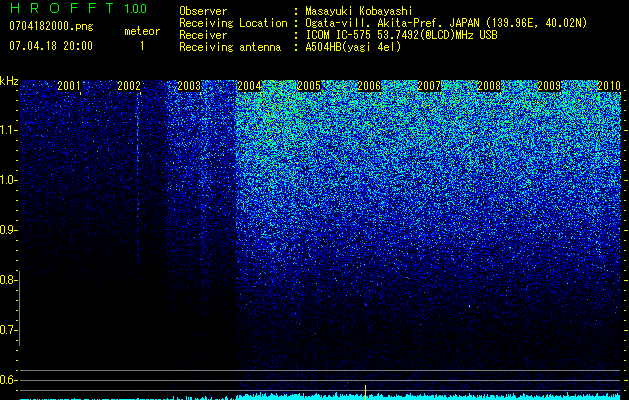This screenshot has height=400, width=629.
Task: Click the 0.8 kHz axis label
Action: click(x=8, y=280)
